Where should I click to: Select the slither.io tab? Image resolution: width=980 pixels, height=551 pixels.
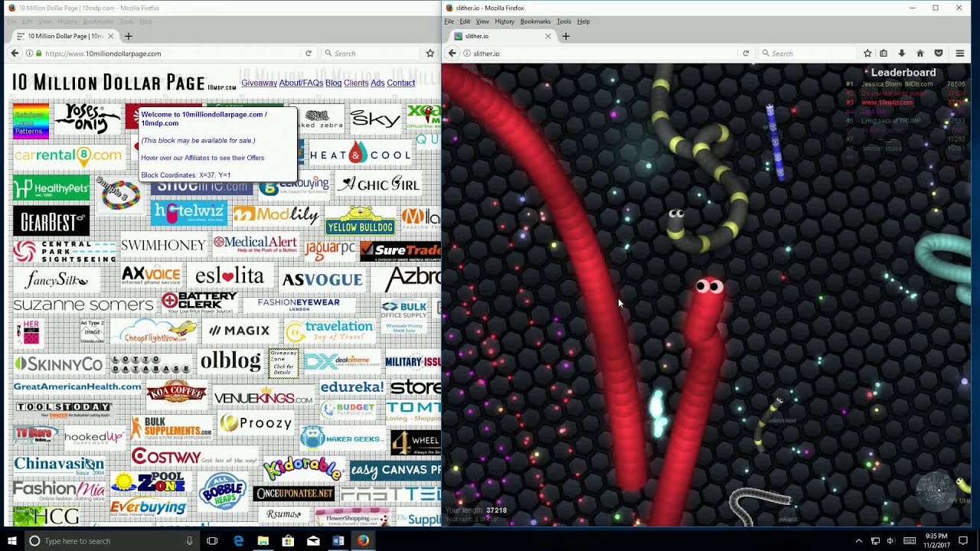[x=501, y=36]
